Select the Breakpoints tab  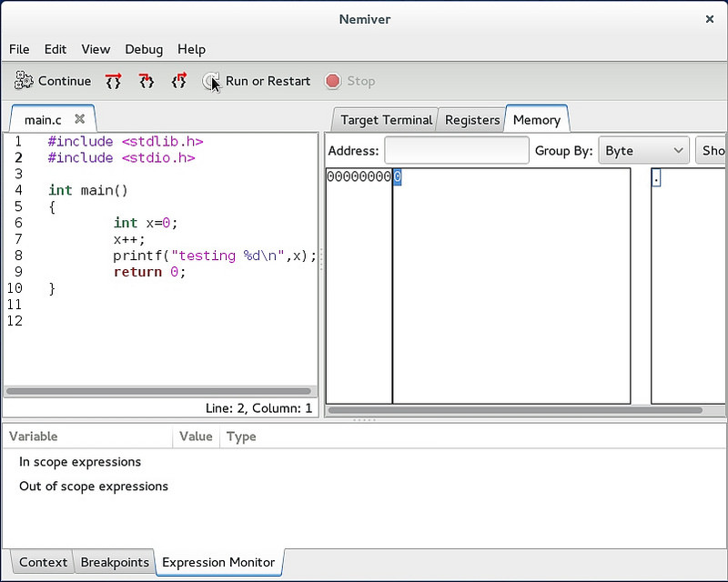coord(115,562)
